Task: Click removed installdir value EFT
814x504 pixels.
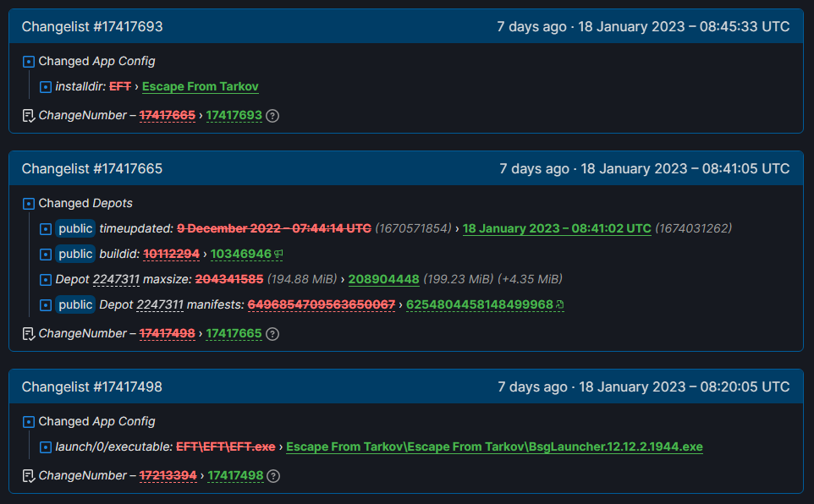Action: pos(120,87)
